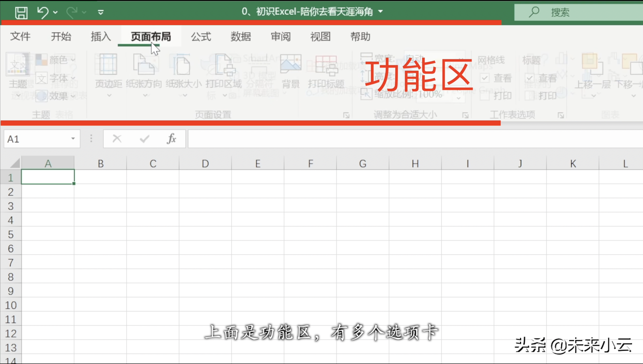
Task: Click the fx Insert Function icon
Action: click(171, 139)
